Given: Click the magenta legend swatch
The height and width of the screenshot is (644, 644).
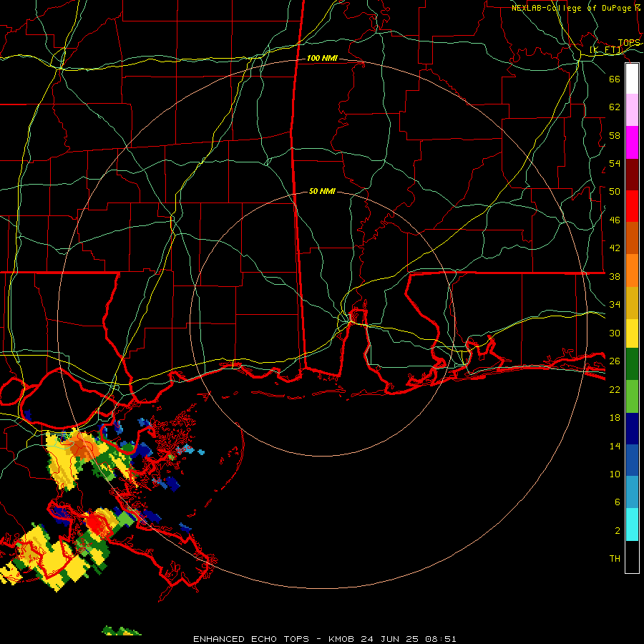Looking at the screenshot, I should click(x=632, y=142).
